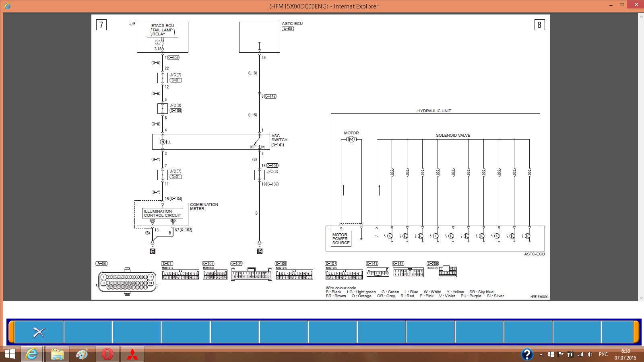This screenshot has height=362, width=644.
Task: Open the clock showing 6:38
Action: tap(625, 354)
